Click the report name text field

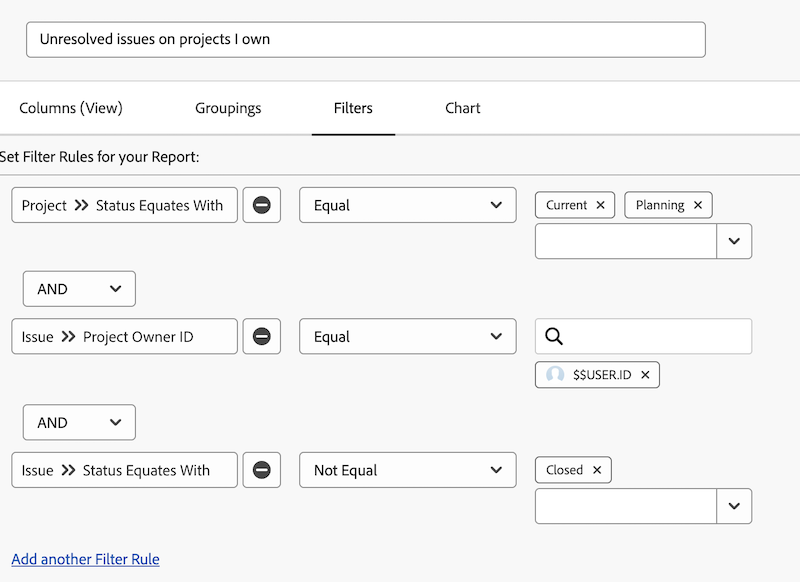click(x=365, y=40)
